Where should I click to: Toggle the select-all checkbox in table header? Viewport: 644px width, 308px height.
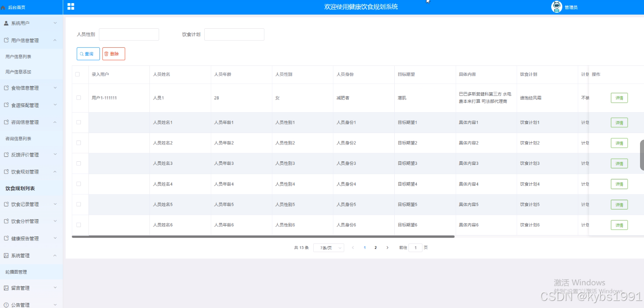[77, 74]
